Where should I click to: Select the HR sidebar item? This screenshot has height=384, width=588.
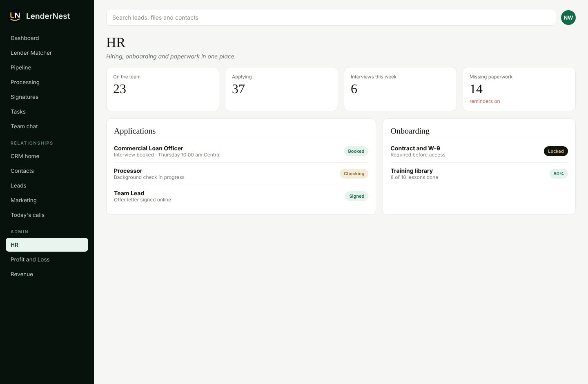47,245
